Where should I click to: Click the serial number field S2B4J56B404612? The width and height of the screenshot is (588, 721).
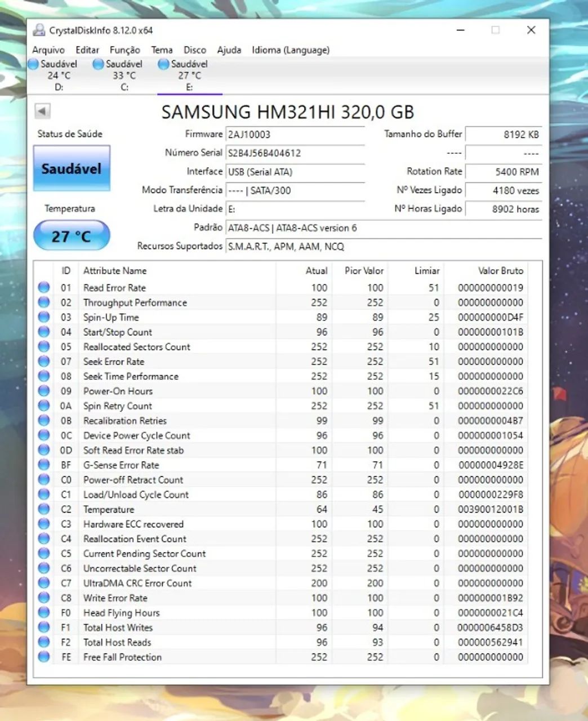pos(295,153)
